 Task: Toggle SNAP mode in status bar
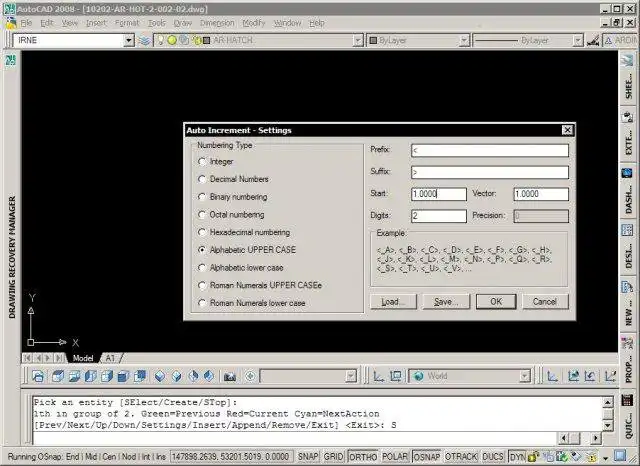308,457
